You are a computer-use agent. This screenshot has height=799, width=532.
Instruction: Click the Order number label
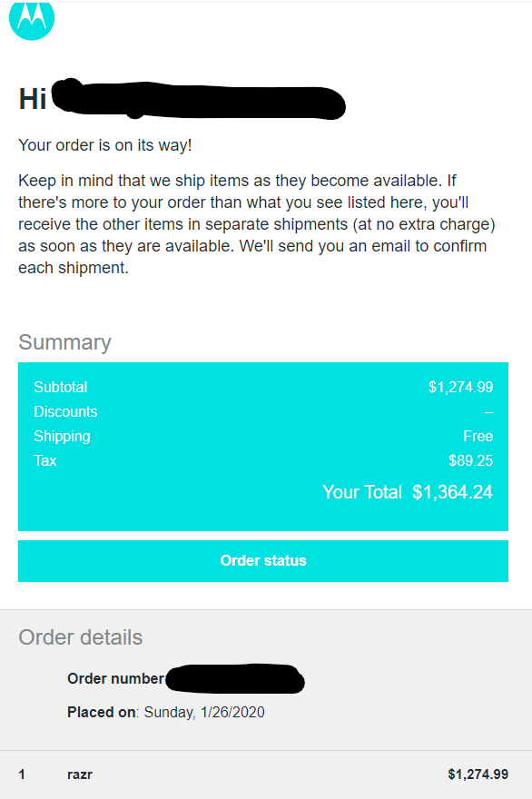click(115, 679)
